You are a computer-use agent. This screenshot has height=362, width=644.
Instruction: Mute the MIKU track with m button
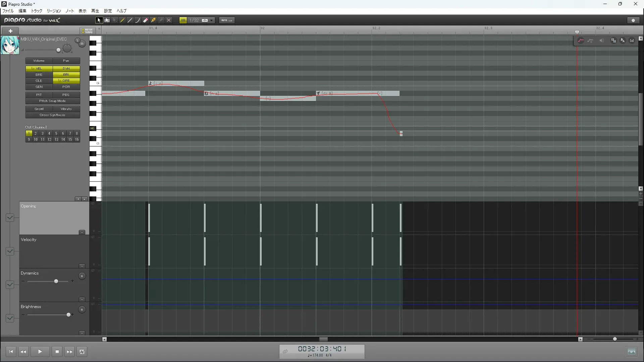coord(82,44)
